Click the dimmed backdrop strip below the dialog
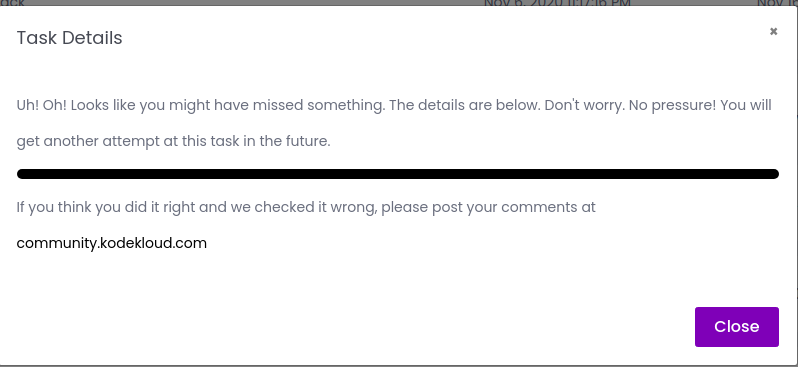798x367 pixels. tap(399, 366)
